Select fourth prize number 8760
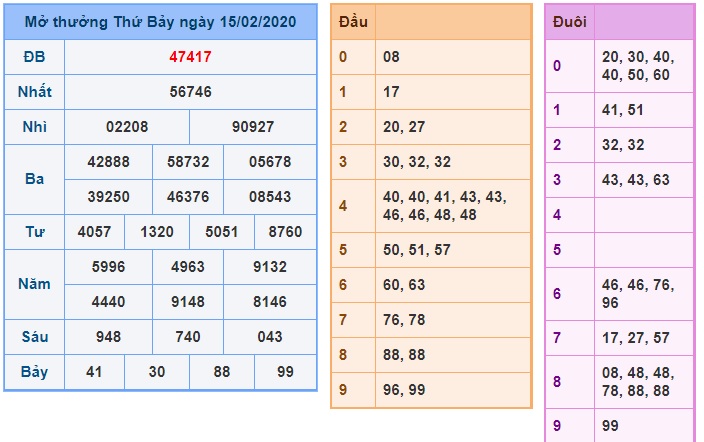704x442 pixels. [285, 232]
